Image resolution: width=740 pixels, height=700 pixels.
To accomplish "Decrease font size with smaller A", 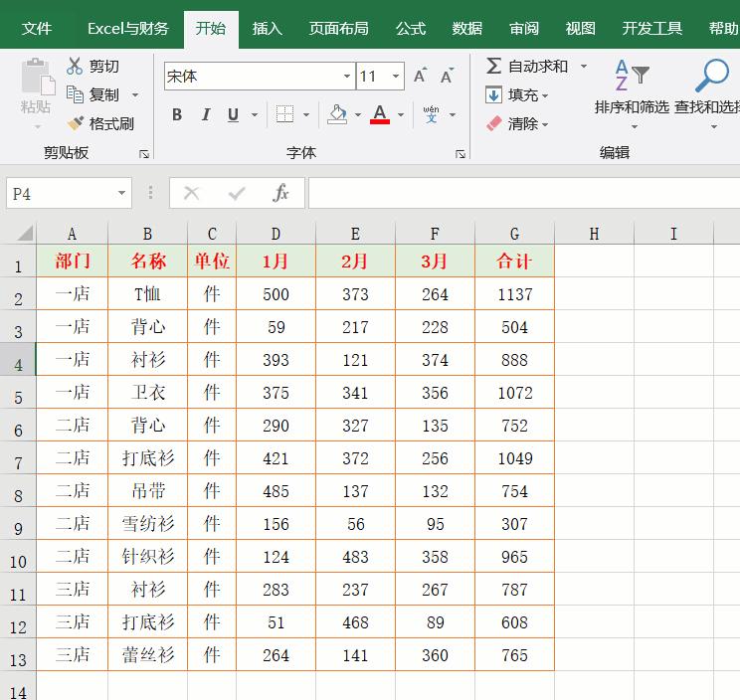I will point(447,76).
